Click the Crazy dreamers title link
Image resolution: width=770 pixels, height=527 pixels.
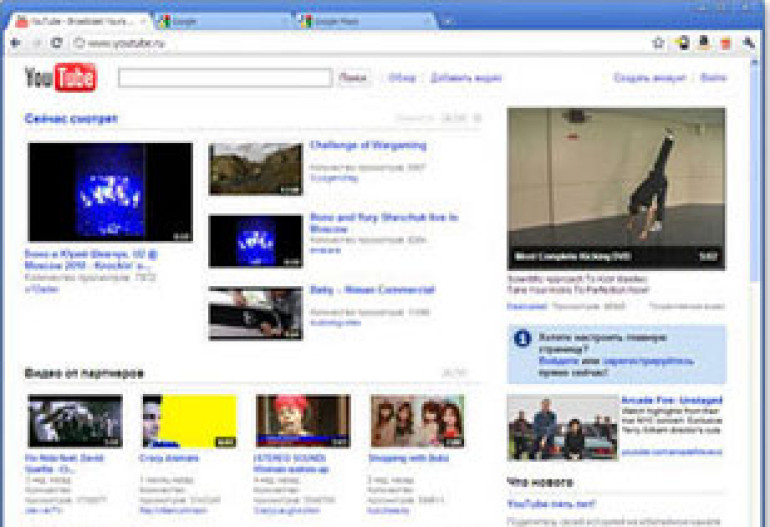pyautogui.click(x=169, y=458)
